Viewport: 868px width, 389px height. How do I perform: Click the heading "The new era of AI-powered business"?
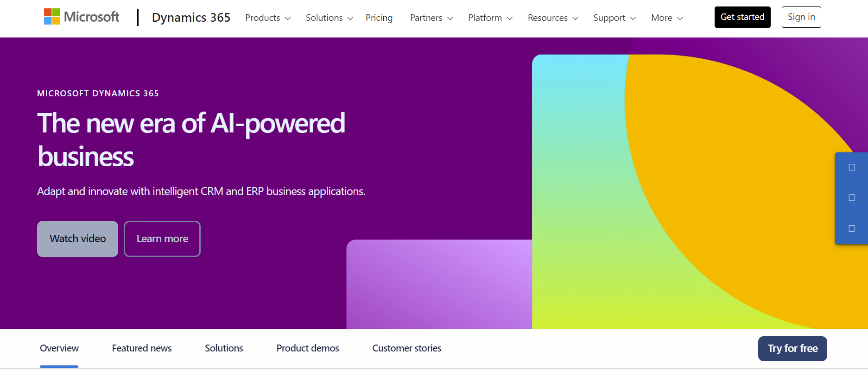191,140
